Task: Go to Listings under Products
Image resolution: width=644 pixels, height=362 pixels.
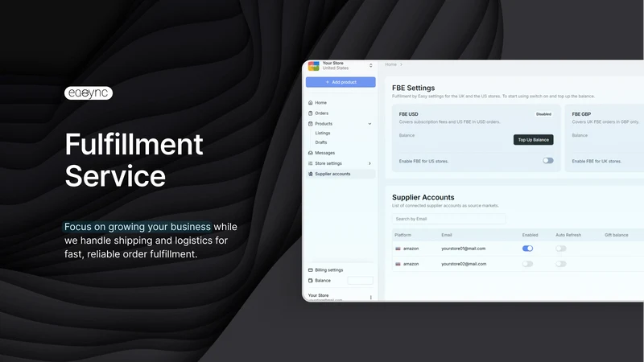Action: click(323, 133)
